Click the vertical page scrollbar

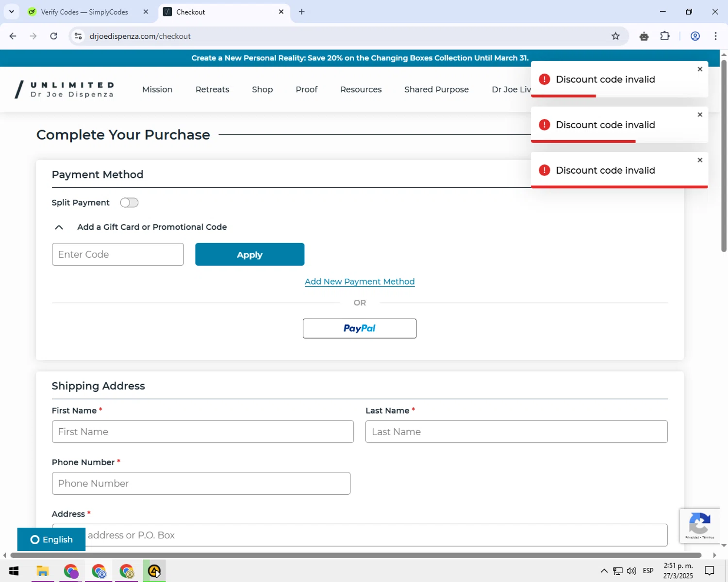point(724,155)
